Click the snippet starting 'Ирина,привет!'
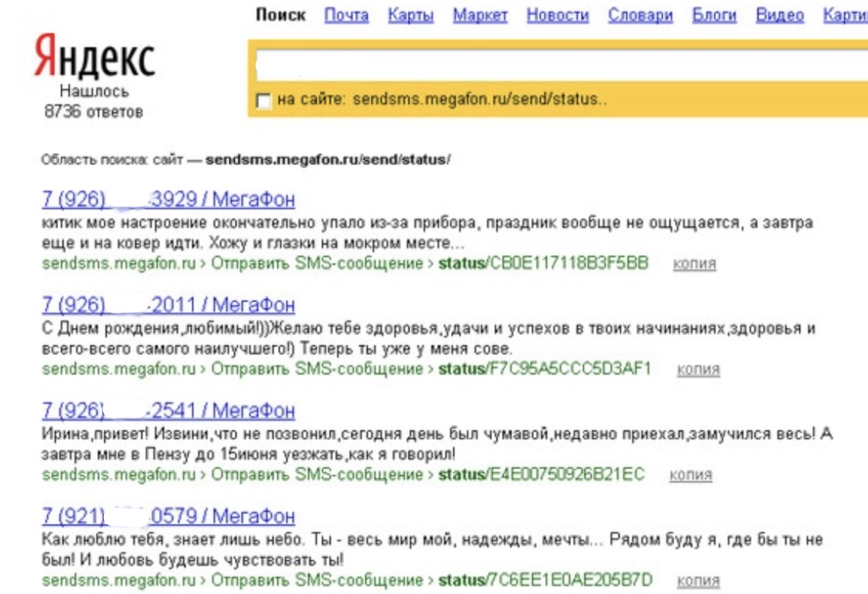Image resolution: width=868 pixels, height=594 pixels. click(x=437, y=444)
